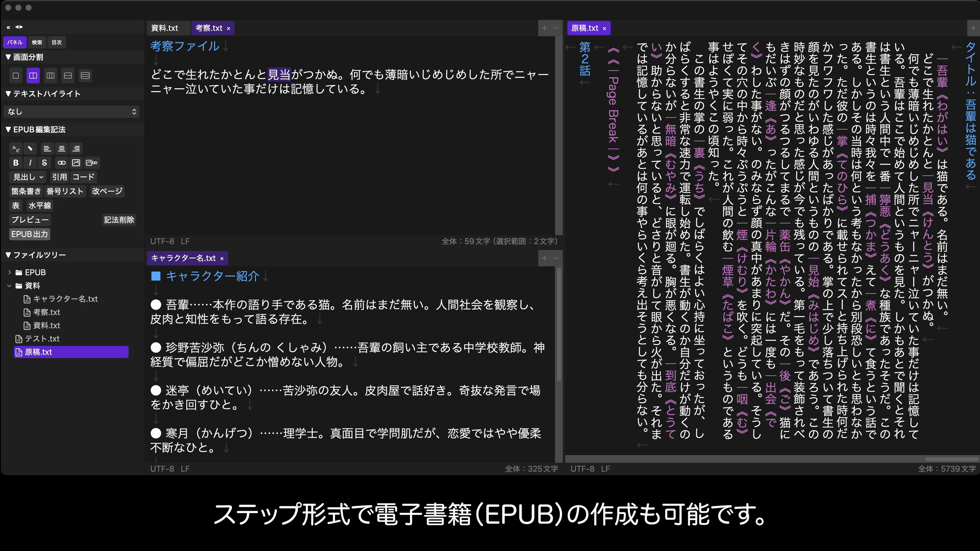Viewport: 980px width, 551px height.
Task: Insert 改ページ page break
Action: pos(107,191)
